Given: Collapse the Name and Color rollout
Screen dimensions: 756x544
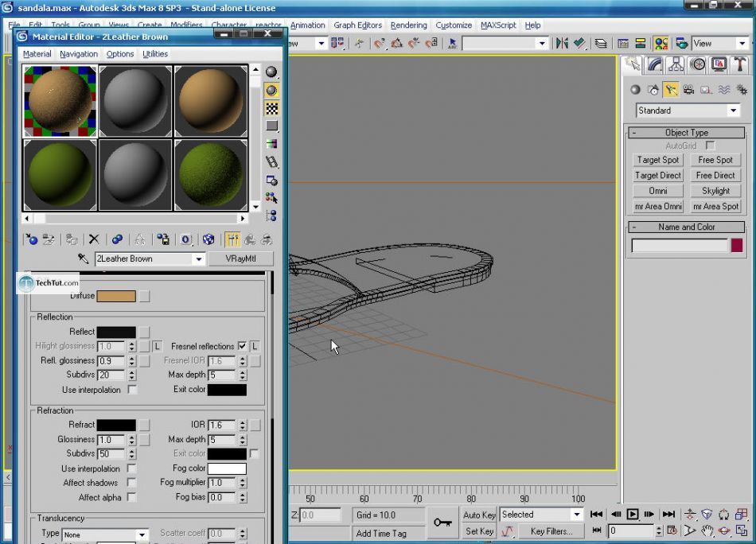Looking at the screenshot, I should coord(686,227).
